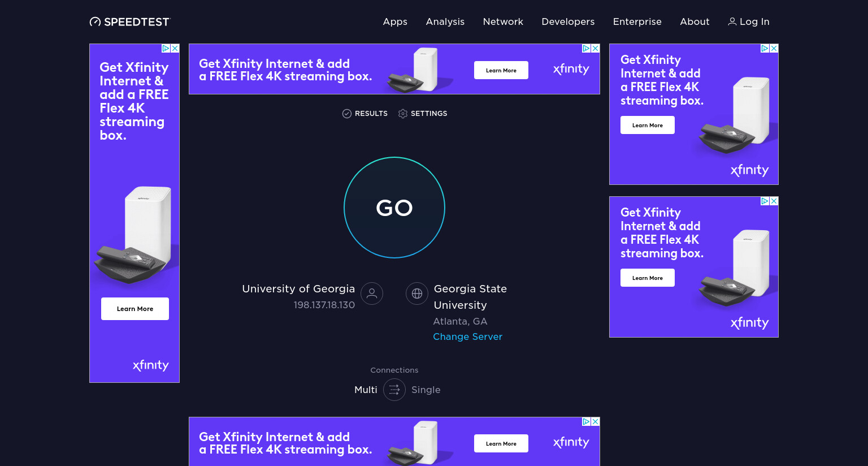Click the Atlanta, GA server location
868x466 pixels.
[x=460, y=321]
